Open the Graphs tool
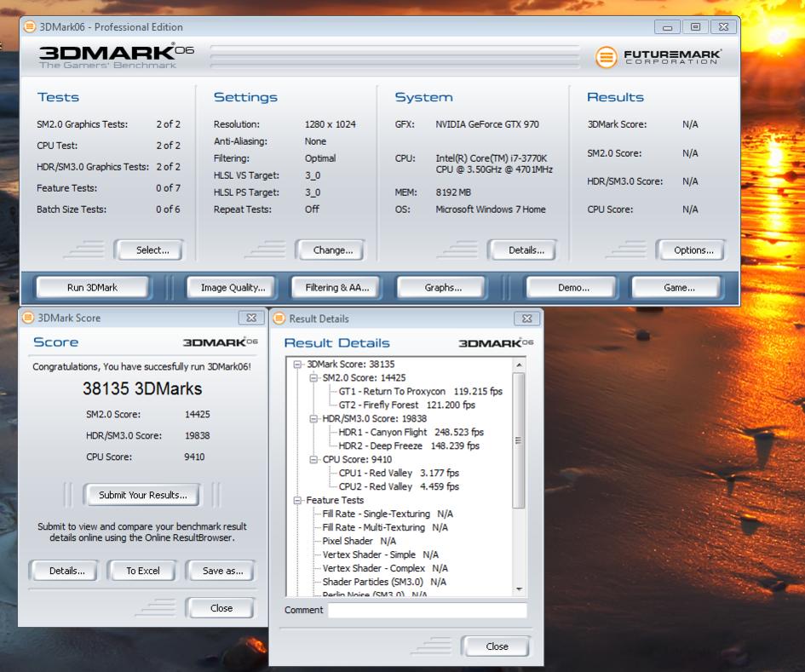The height and width of the screenshot is (672, 805). pyautogui.click(x=443, y=288)
